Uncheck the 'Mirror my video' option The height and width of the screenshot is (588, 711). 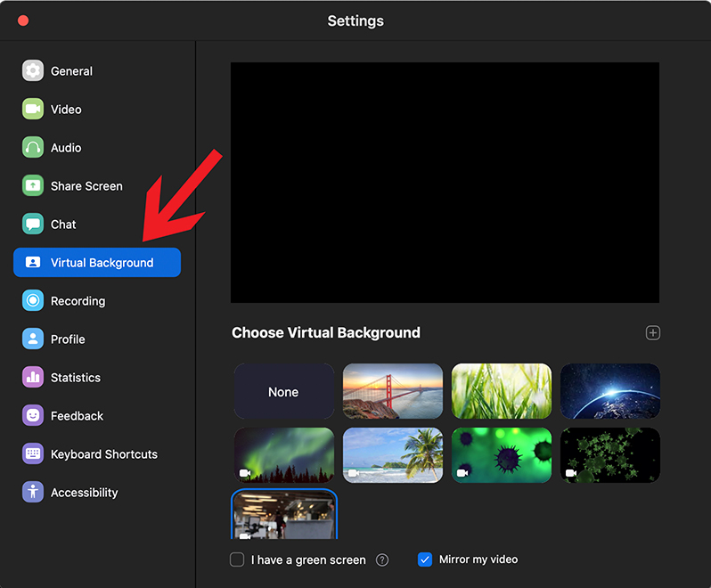click(425, 559)
